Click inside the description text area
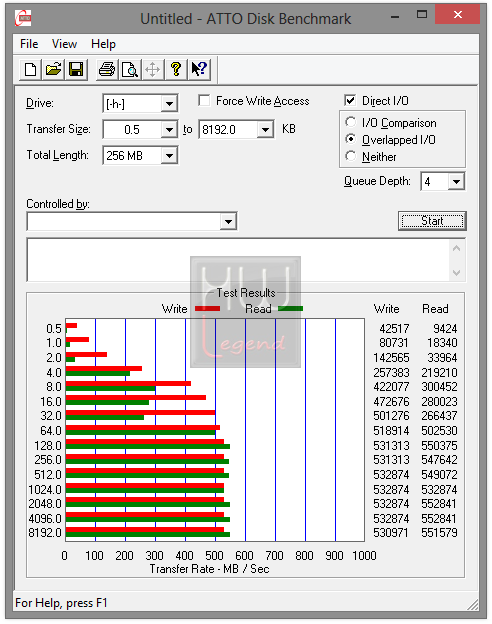This screenshot has height=624, width=492. [239, 260]
